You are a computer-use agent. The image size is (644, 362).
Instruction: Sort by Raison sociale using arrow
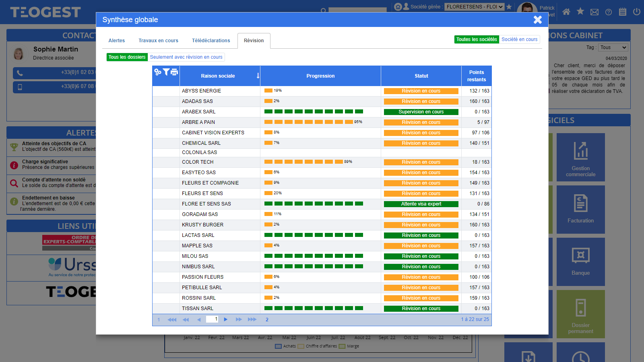pyautogui.click(x=258, y=76)
